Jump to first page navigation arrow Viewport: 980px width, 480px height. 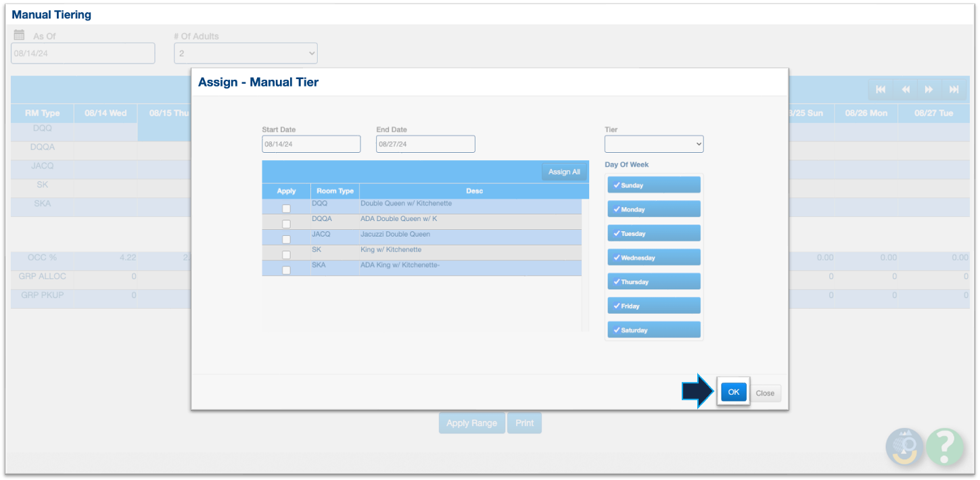click(880, 89)
